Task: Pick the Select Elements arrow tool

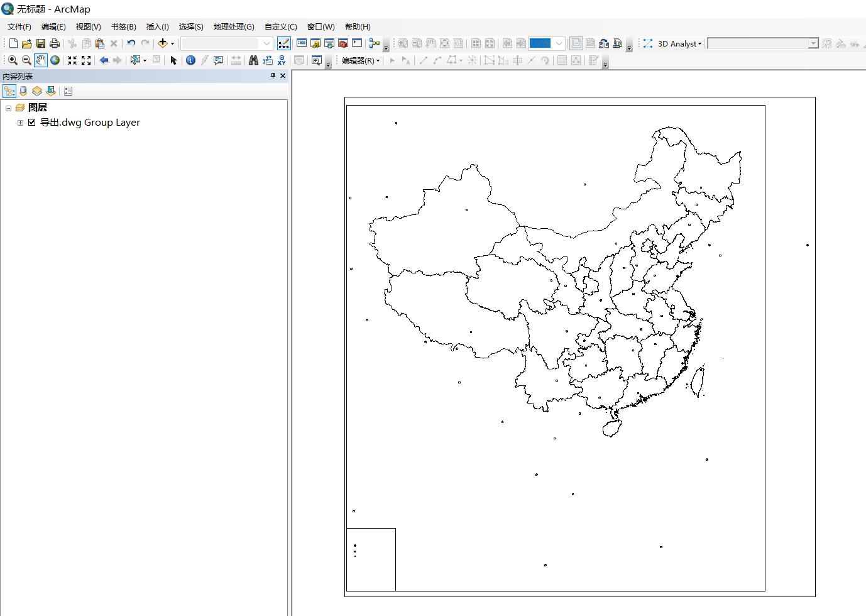Action: (x=173, y=60)
